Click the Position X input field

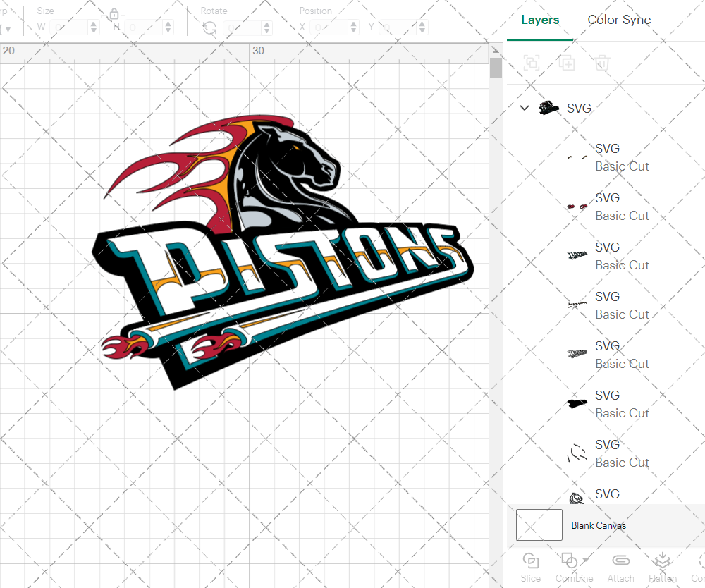point(329,27)
